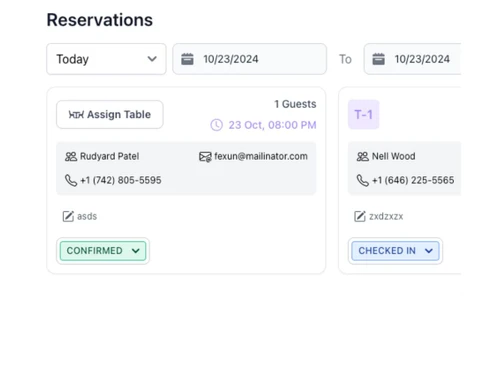Click the T-1 table badge
Viewport: 500px width, 375px height.
(x=363, y=115)
